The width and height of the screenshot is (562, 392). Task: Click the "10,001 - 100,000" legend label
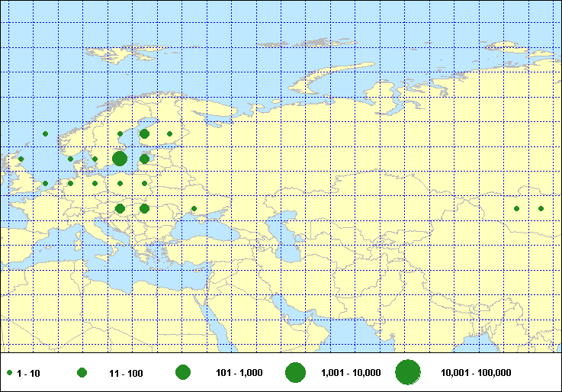[x=476, y=373]
